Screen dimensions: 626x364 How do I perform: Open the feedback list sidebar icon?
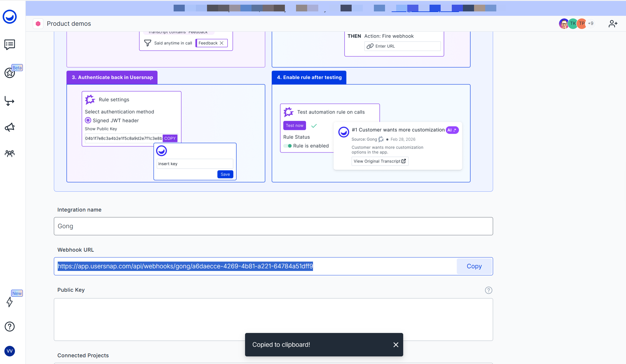click(x=10, y=44)
